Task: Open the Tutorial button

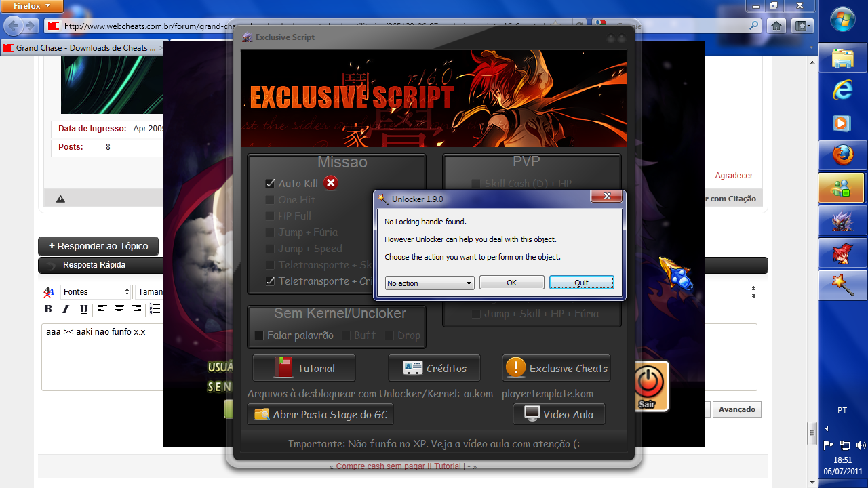Action: [x=304, y=368]
